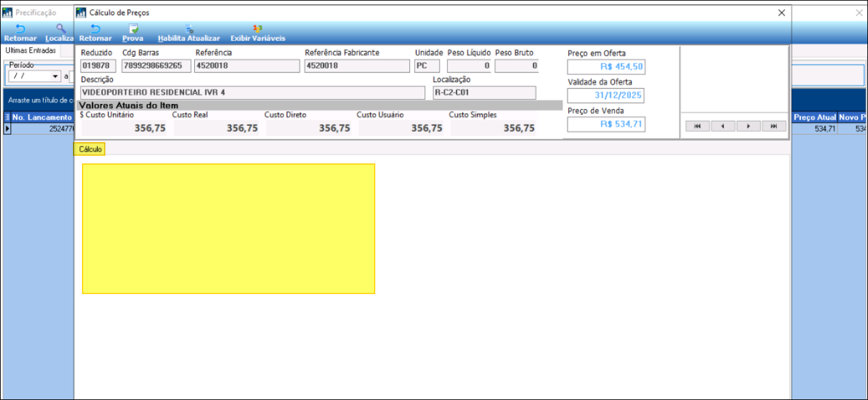Click the Prova toolbar icon

point(133,32)
